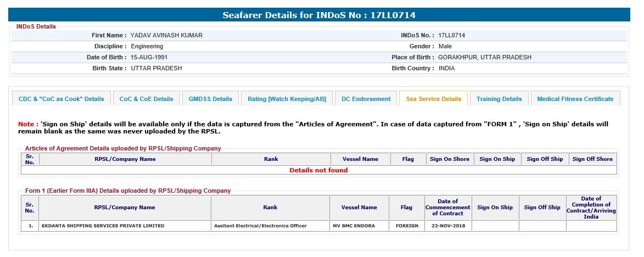Switch to the CoC & CoE Details tab
The width and height of the screenshot is (644, 257).
[x=146, y=99]
